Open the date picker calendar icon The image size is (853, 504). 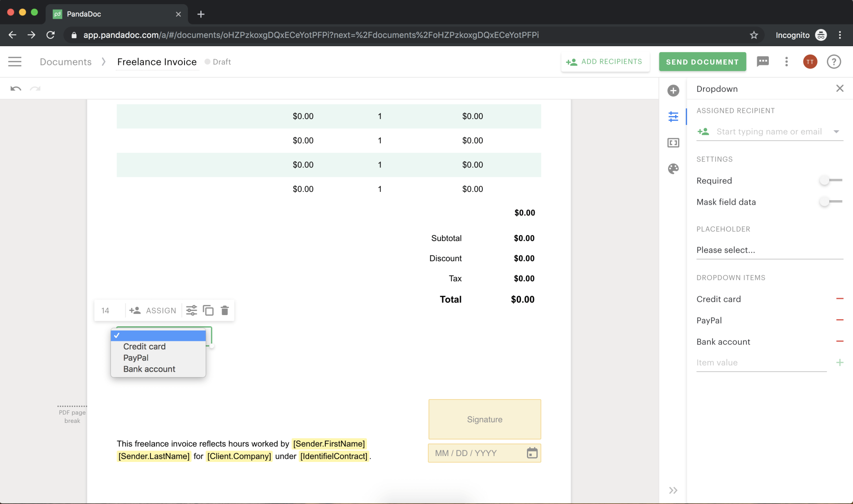pyautogui.click(x=532, y=453)
